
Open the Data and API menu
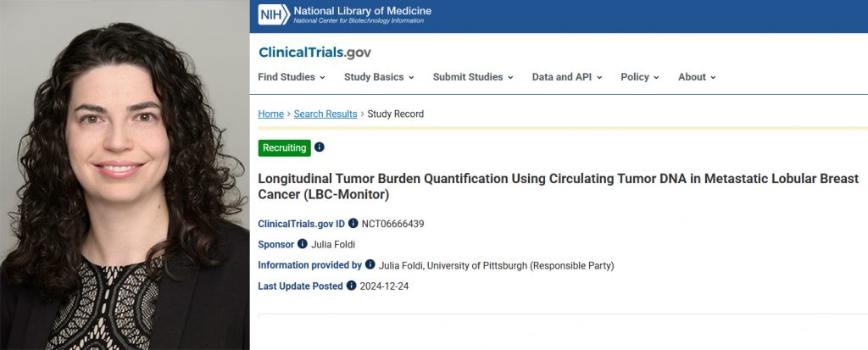567,77
